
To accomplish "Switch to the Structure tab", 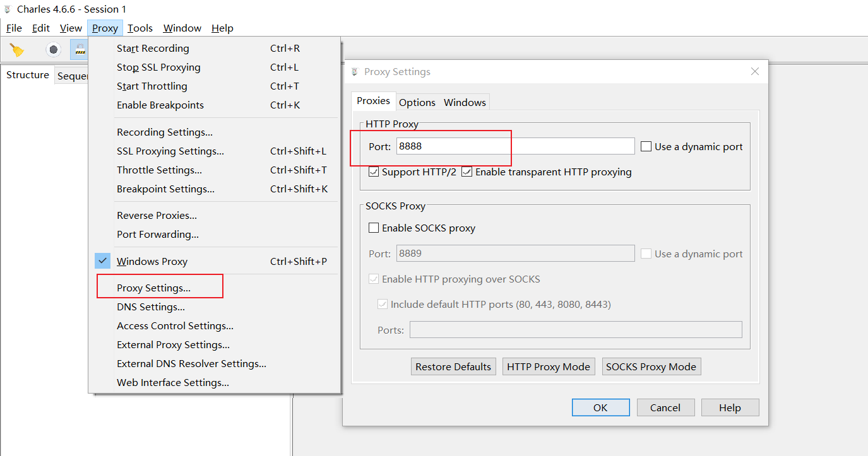I will (x=28, y=75).
